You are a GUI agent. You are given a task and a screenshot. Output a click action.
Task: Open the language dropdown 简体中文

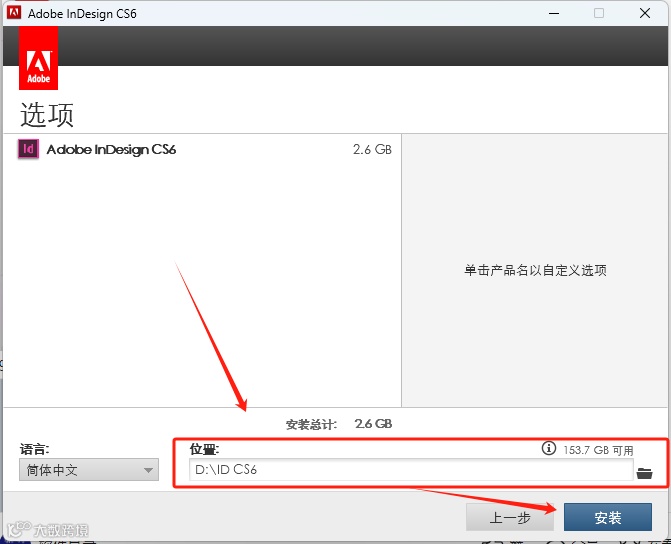tap(89, 470)
